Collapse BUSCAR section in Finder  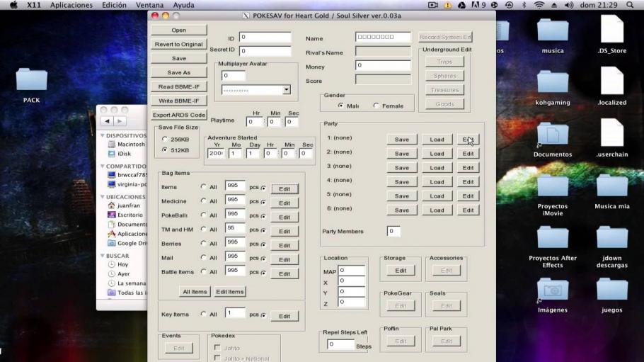(x=103, y=256)
